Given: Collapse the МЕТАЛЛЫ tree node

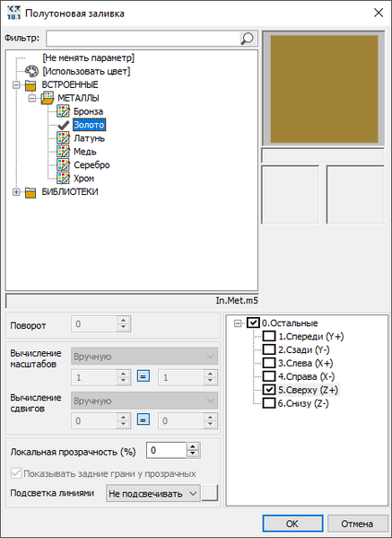Looking at the screenshot, I should 32,98.
